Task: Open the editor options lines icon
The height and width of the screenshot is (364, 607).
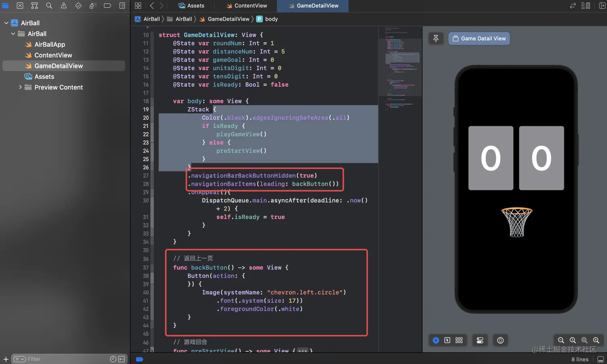Action: click(586, 6)
